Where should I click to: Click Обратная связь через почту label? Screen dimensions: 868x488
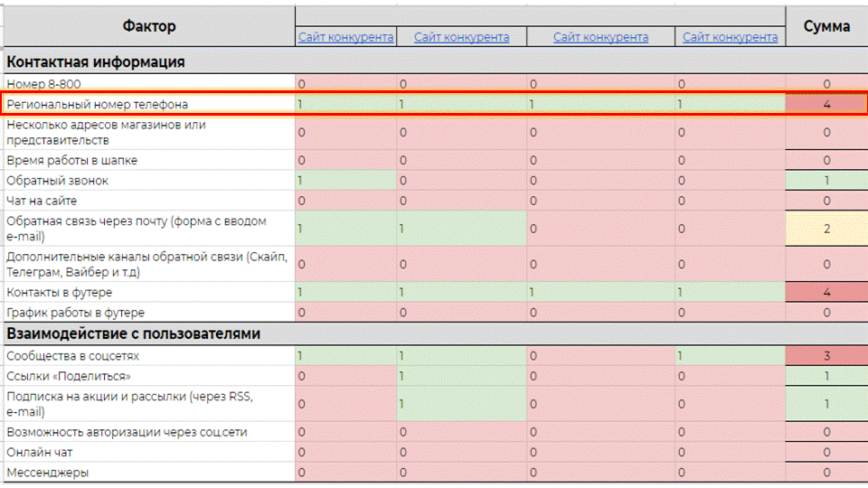pos(137,229)
